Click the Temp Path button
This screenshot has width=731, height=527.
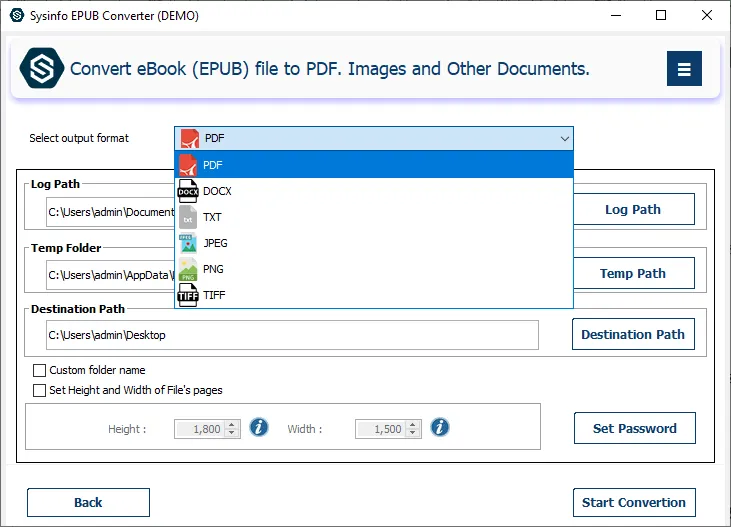(x=633, y=273)
